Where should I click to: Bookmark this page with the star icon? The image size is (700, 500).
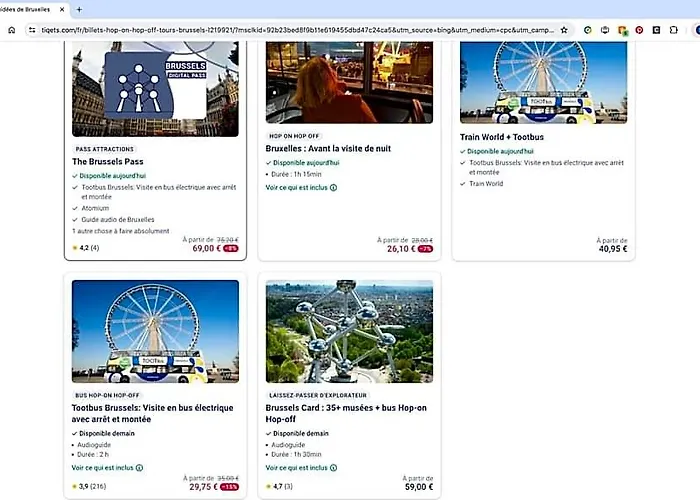564,30
